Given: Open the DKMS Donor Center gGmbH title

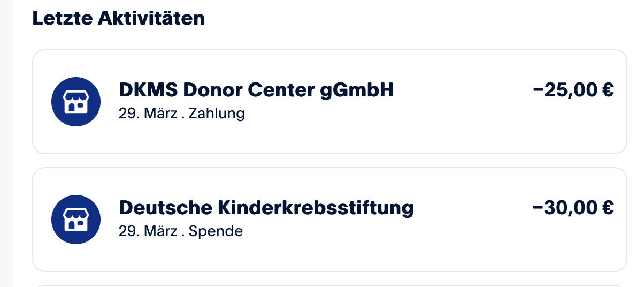Looking at the screenshot, I should coord(256,90).
